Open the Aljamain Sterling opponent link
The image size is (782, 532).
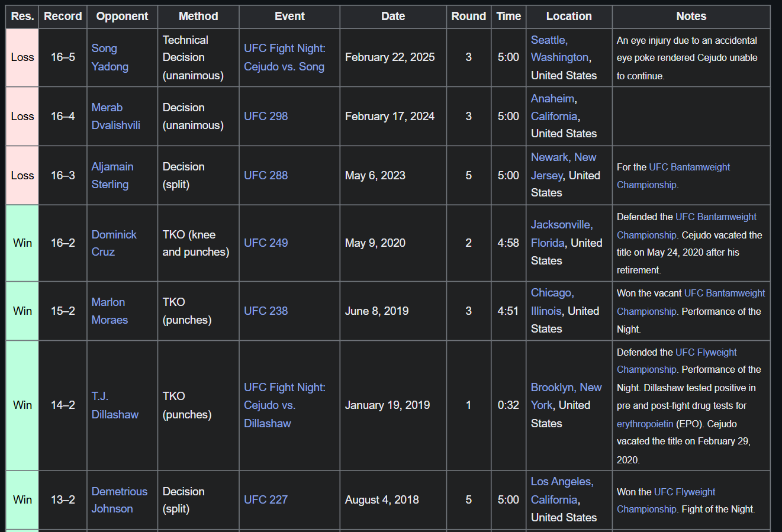coord(112,175)
